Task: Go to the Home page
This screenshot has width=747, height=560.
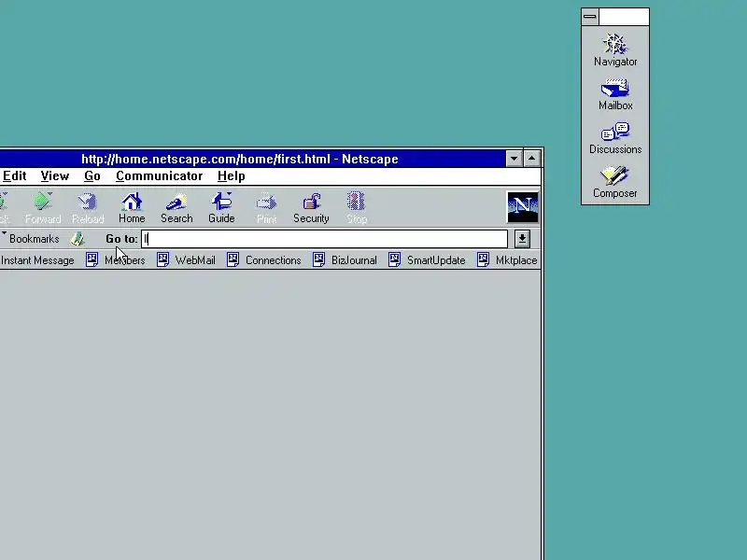Action: [x=132, y=207]
